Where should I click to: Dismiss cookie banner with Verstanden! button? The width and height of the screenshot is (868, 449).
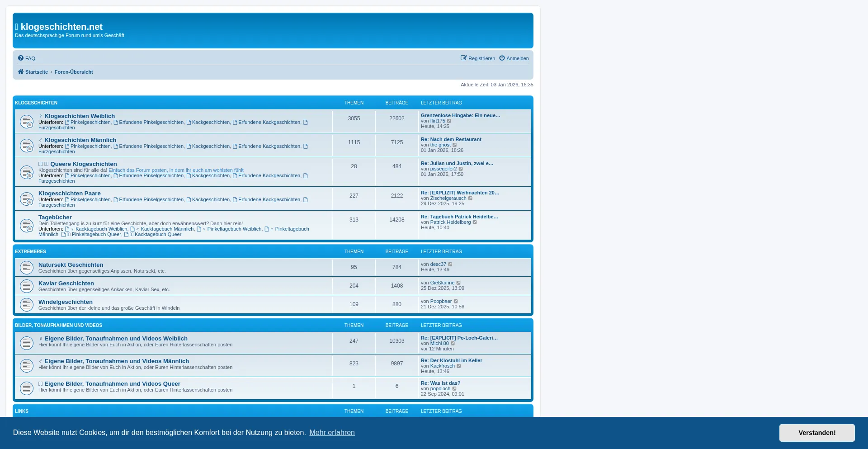coord(816,433)
